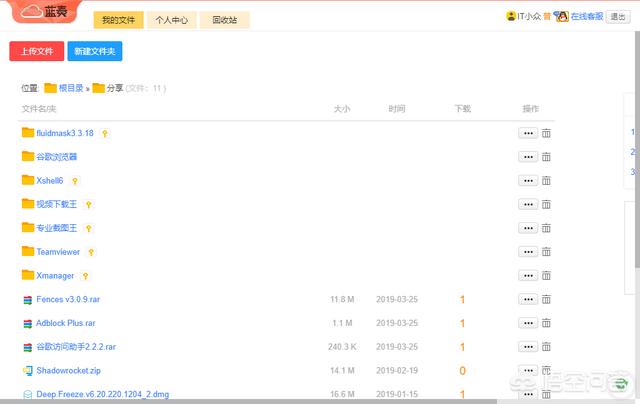Open more options for 谷歌浏览器 folder
Image resolution: width=640 pixels, height=404 pixels.
coord(528,157)
